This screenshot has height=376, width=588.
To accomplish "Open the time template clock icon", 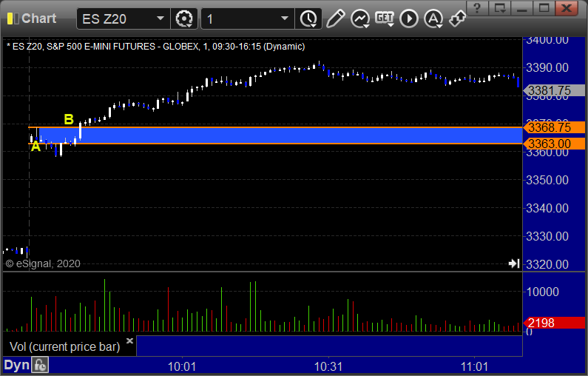I will [x=308, y=19].
